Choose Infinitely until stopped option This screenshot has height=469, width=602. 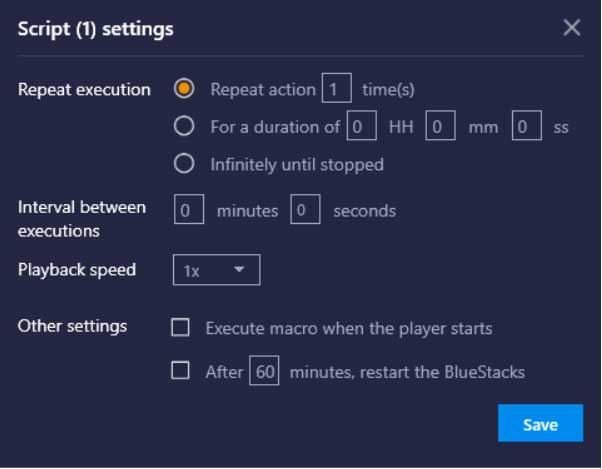(184, 164)
